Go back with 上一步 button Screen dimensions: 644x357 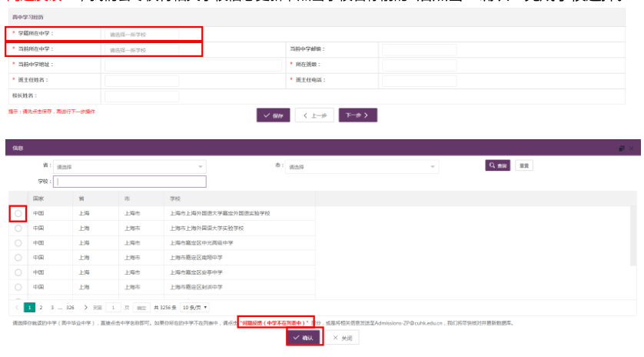[315, 115]
